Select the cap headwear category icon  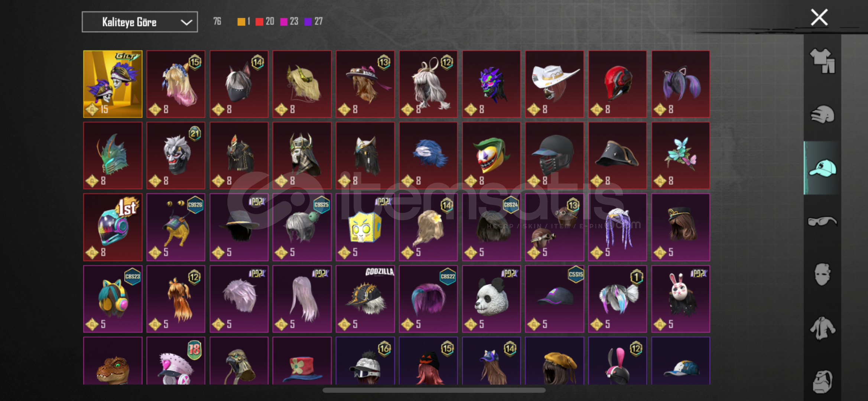tap(822, 168)
